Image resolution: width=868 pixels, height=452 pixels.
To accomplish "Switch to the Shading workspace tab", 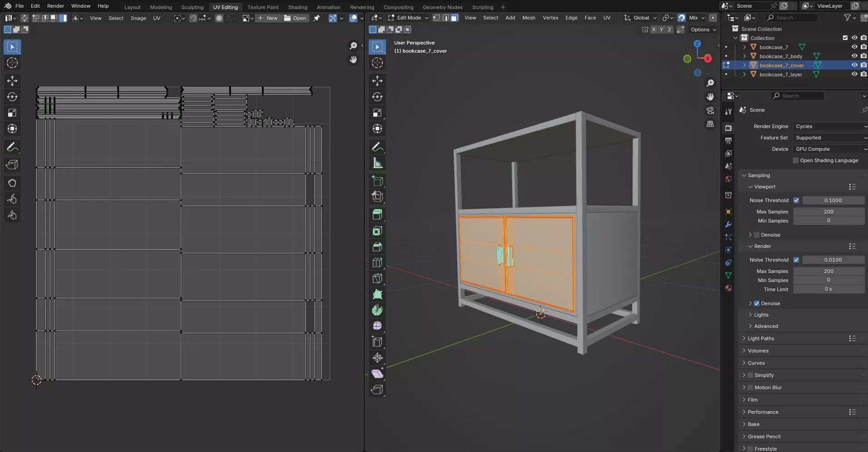I will [298, 7].
